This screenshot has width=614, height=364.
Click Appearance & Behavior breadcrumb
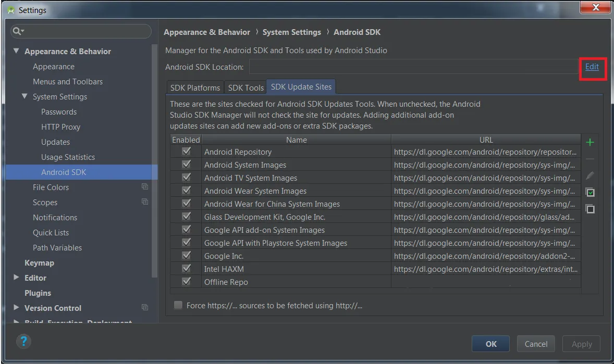coord(207,32)
